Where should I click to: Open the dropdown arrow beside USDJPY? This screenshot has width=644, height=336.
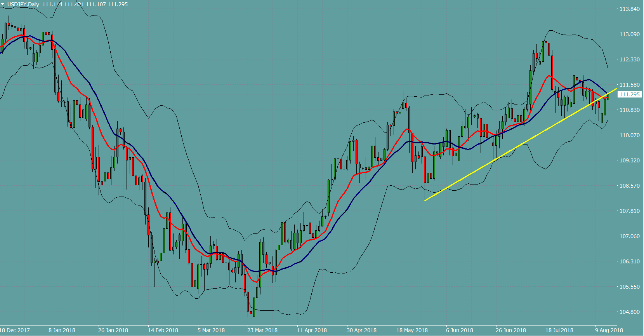pyautogui.click(x=3, y=4)
